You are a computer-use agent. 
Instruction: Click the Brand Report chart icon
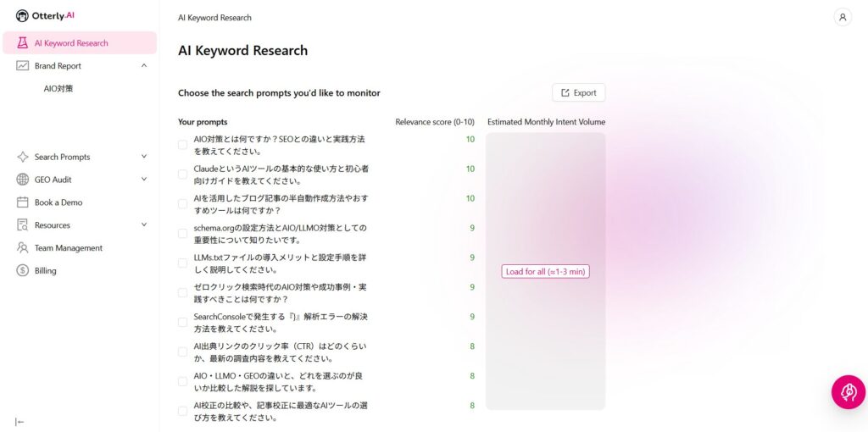pyautogui.click(x=22, y=66)
